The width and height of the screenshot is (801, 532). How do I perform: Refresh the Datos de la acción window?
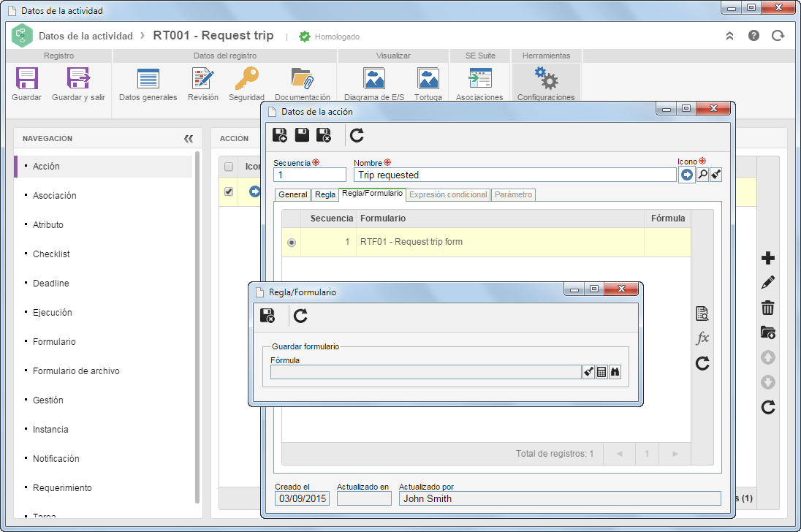(357, 135)
